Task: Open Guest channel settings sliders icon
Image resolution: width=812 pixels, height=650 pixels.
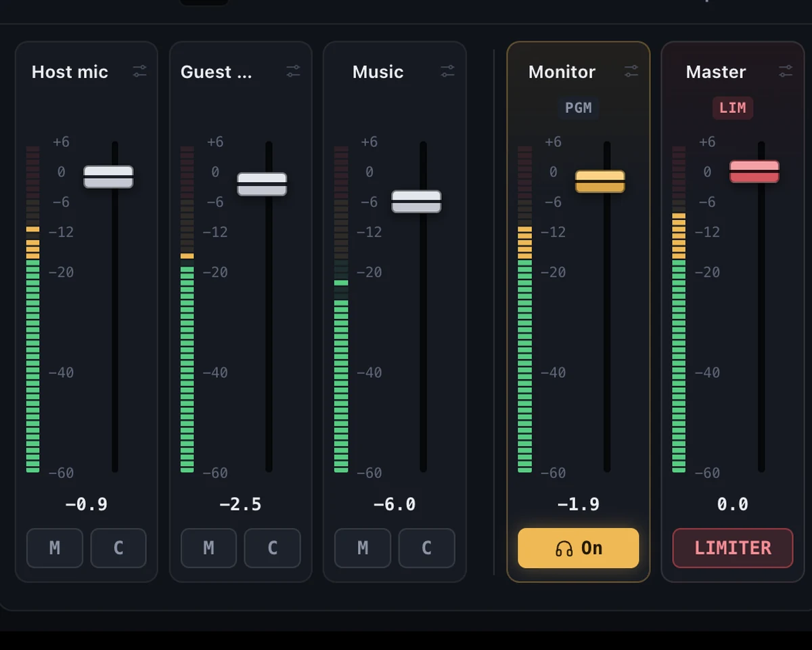Action: pyautogui.click(x=293, y=71)
